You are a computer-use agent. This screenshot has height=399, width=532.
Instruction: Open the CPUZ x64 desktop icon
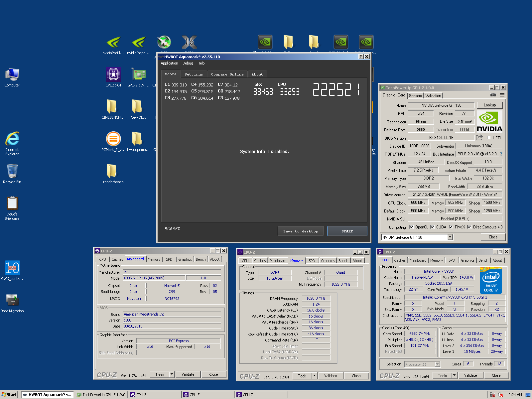[113, 77]
